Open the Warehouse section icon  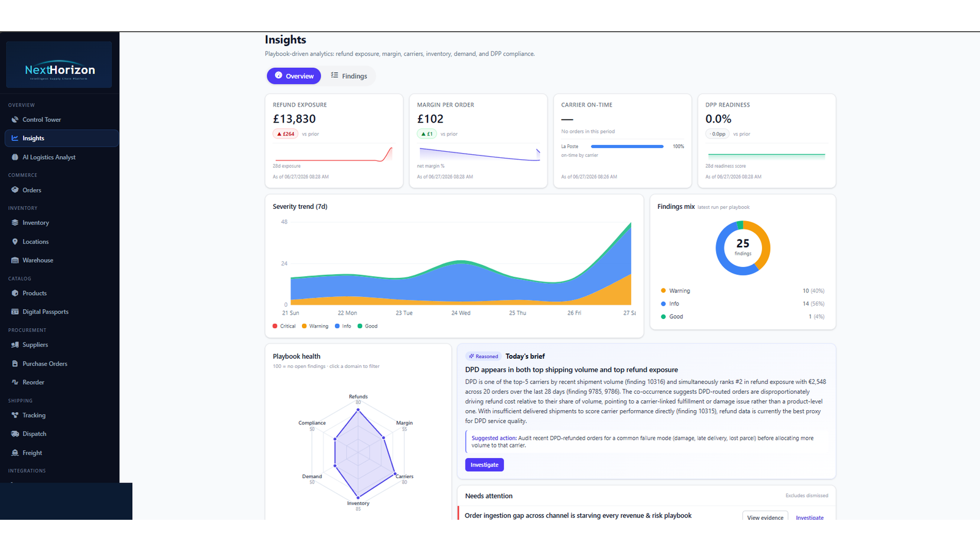pos(15,260)
